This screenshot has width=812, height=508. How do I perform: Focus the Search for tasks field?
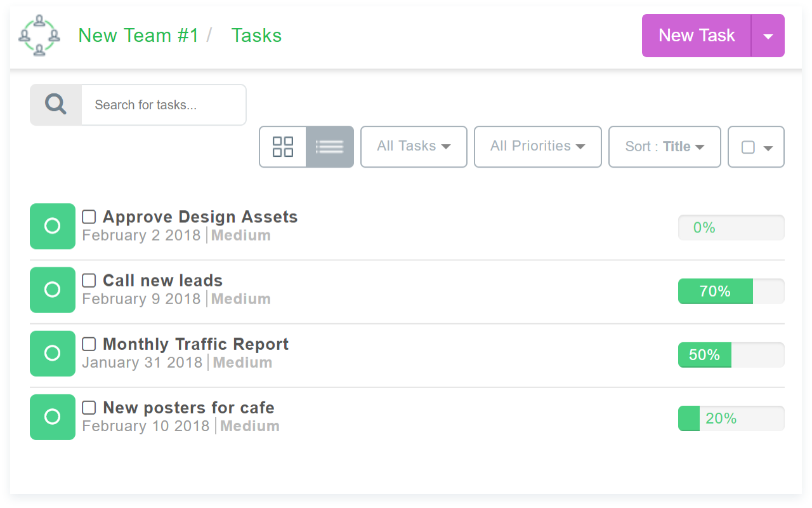[163, 105]
